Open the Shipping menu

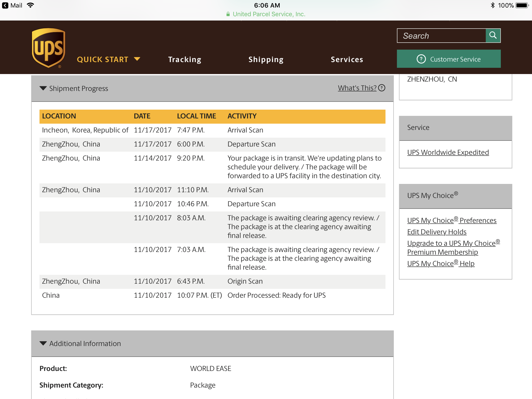[266, 59]
